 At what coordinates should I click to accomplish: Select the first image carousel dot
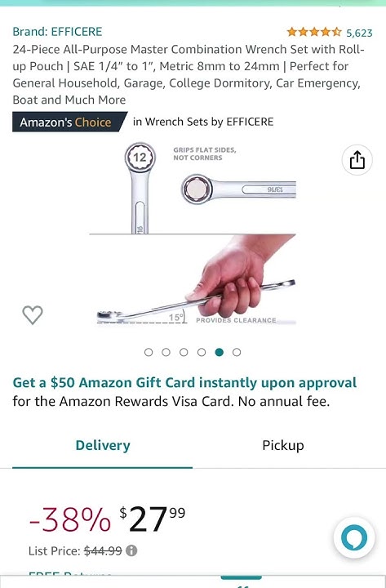coord(149,352)
